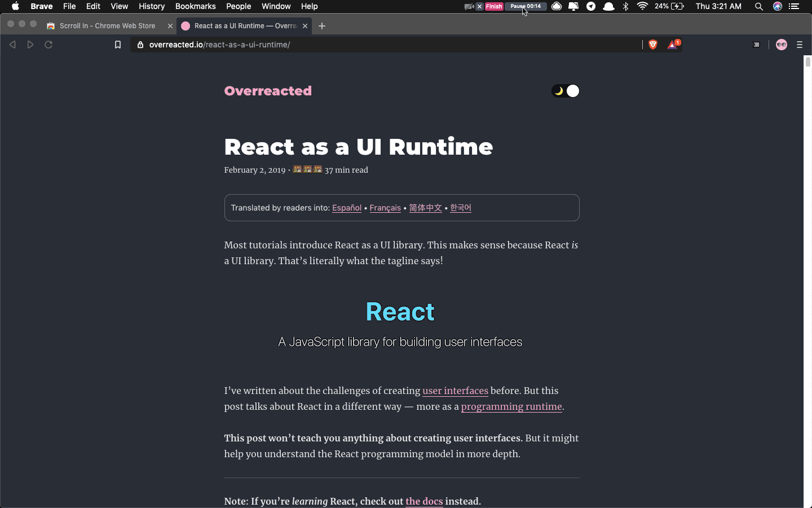Open the profile avatar menu
The width and height of the screenshot is (812, 508).
tap(782, 45)
